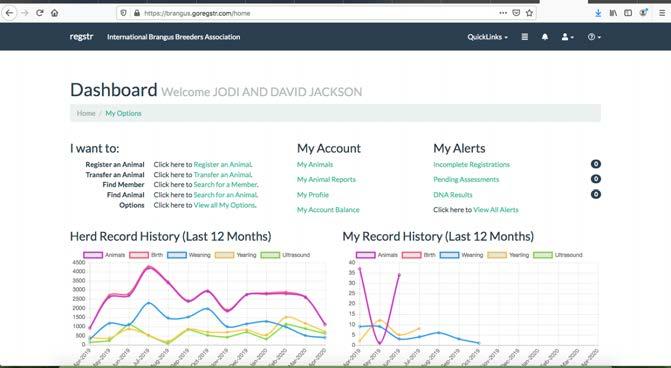Toggle Animals series in Herd Record legend

(x=104, y=255)
